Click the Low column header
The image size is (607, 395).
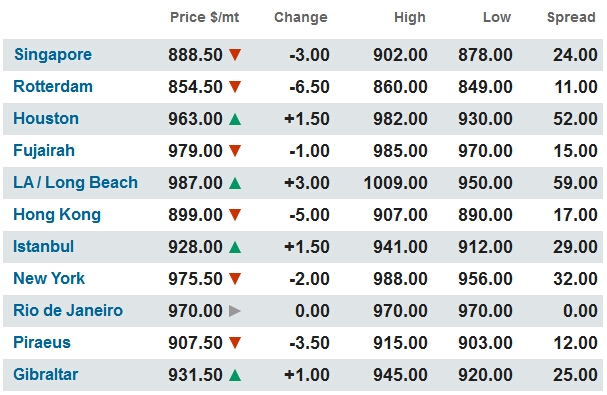pyautogui.click(x=497, y=17)
